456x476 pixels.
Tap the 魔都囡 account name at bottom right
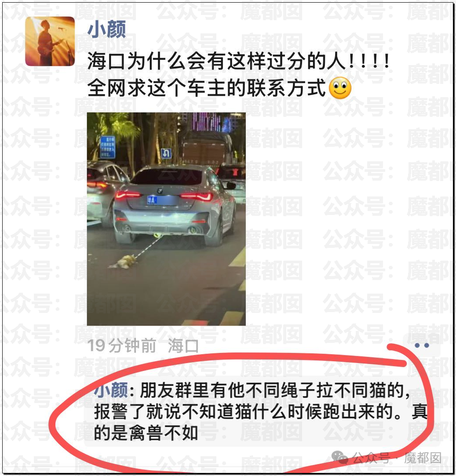(x=423, y=458)
